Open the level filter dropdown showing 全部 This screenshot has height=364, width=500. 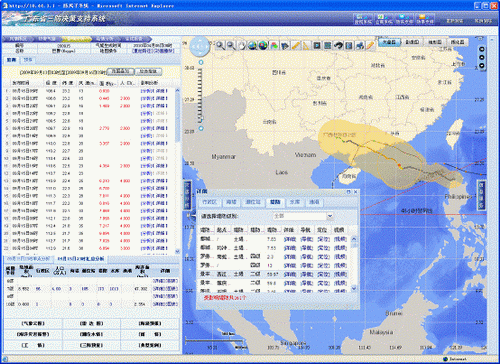point(330,216)
